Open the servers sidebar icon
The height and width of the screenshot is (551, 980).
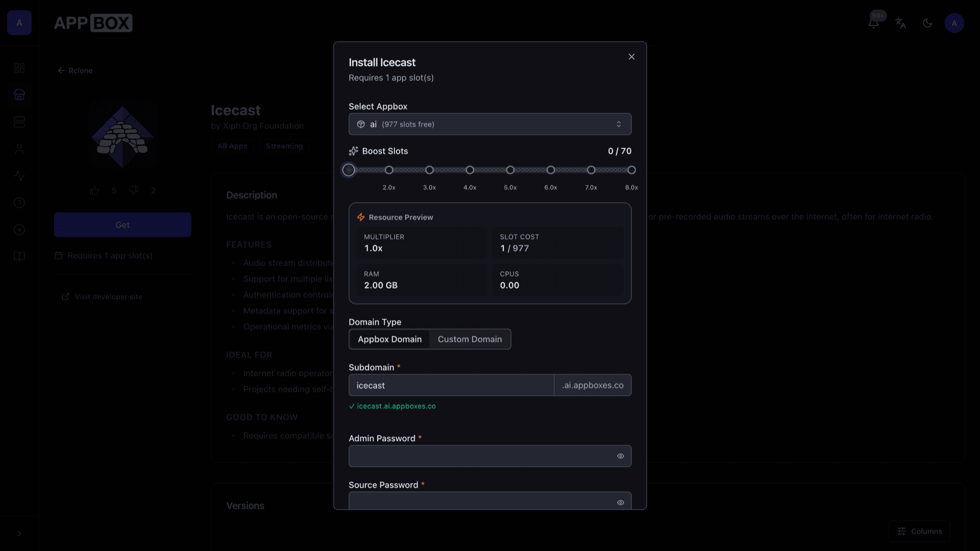(19, 122)
